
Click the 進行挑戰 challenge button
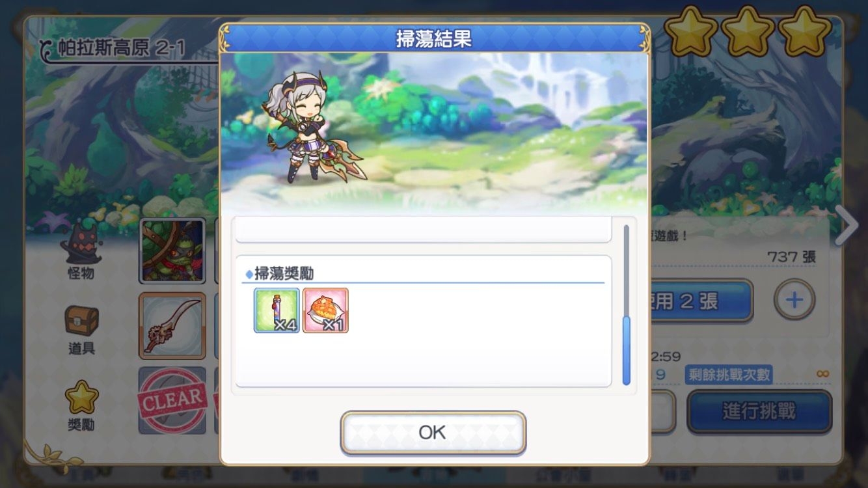point(759,411)
